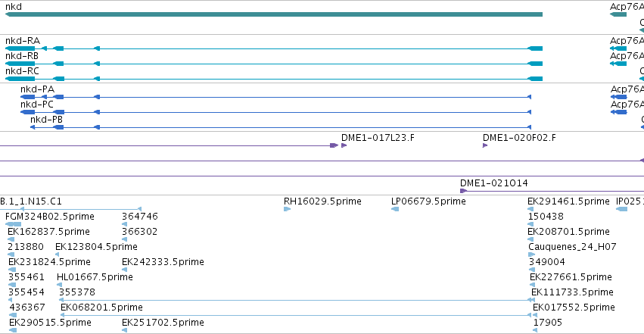644x334 pixels.
Task: Click the nkd-RA transcript label
Action: pyautogui.click(x=23, y=41)
